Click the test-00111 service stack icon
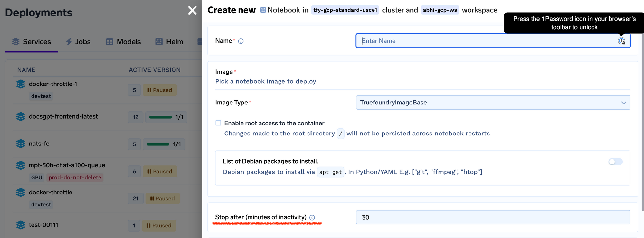The width and height of the screenshot is (644, 238). 21,225
